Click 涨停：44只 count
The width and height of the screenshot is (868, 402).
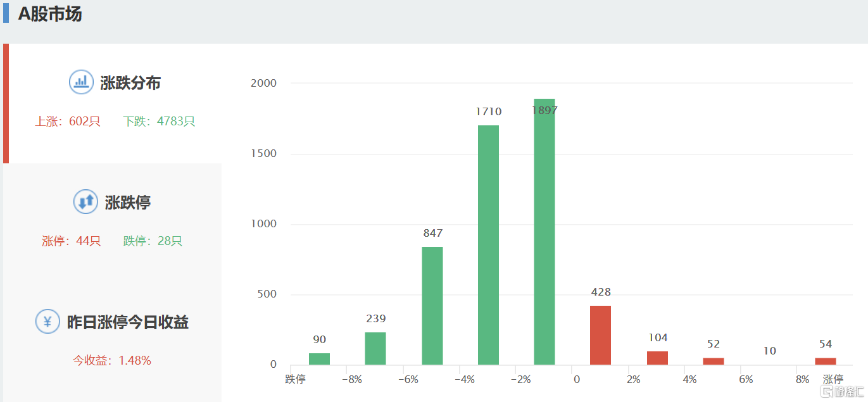tap(72, 241)
